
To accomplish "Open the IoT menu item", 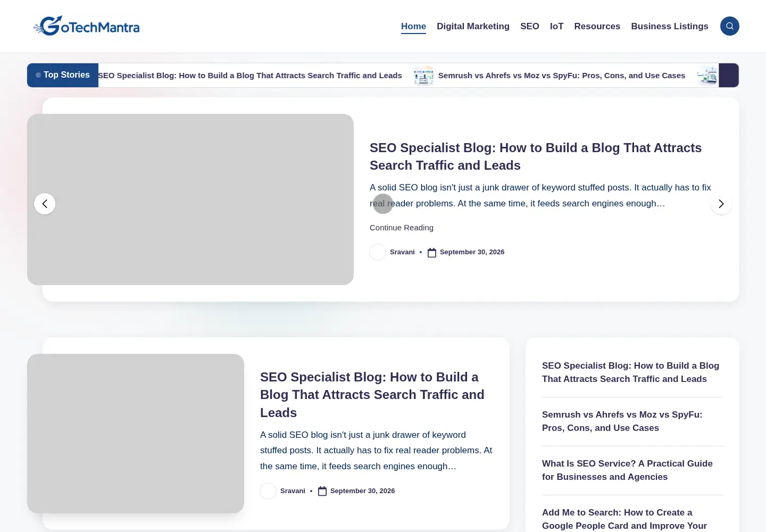I will coord(556,26).
